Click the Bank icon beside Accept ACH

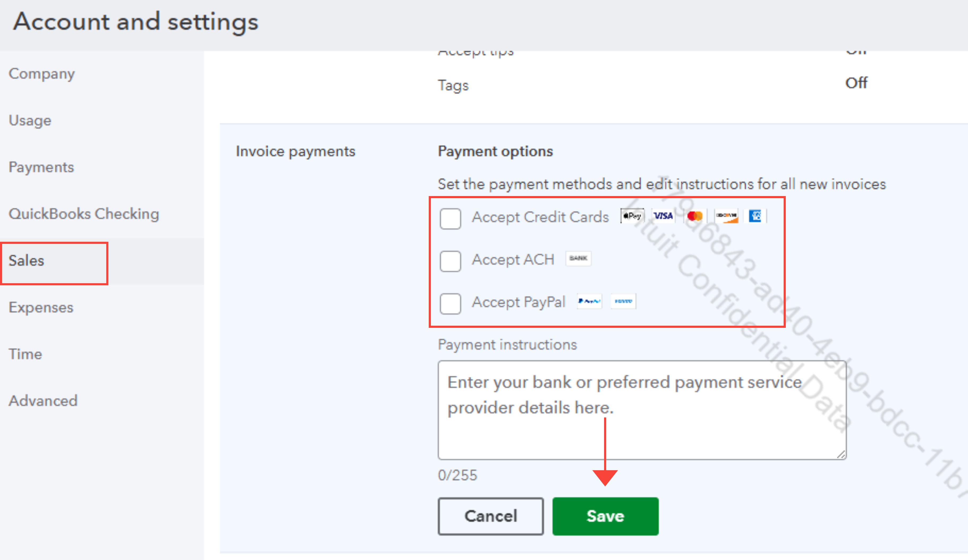579,258
